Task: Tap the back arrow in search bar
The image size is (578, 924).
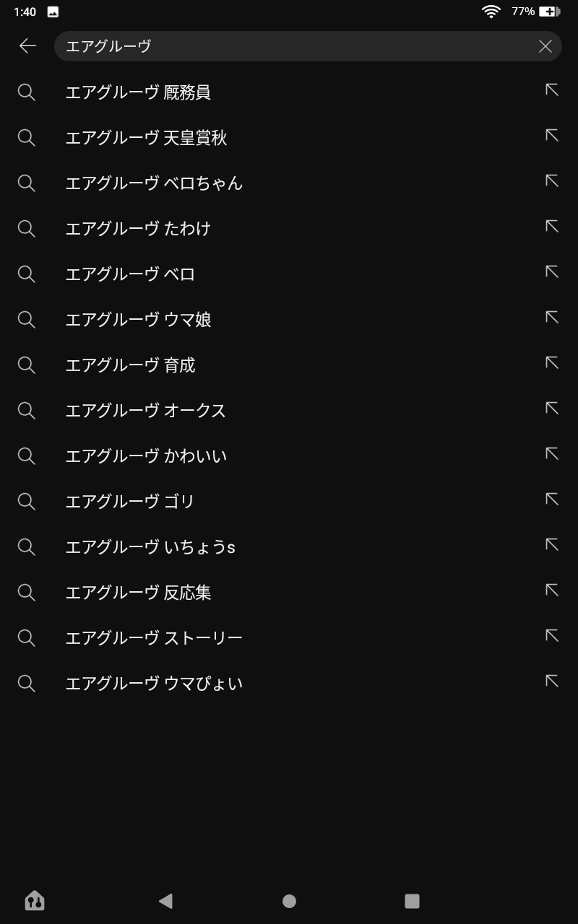Action: click(x=27, y=46)
